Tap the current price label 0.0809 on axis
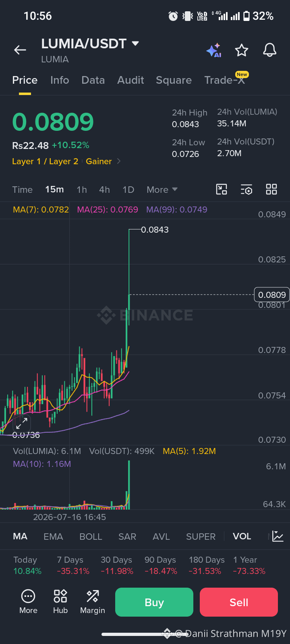The image size is (290, 644). point(272,295)
